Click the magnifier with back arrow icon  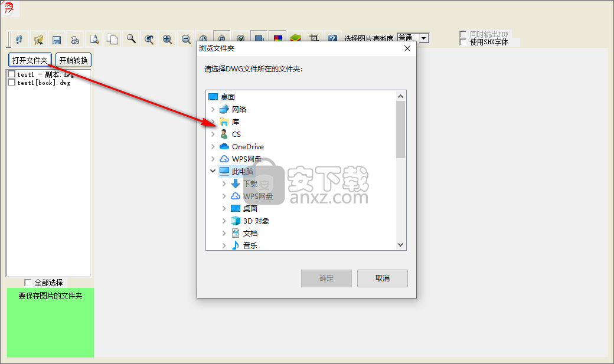coord(149,39)
